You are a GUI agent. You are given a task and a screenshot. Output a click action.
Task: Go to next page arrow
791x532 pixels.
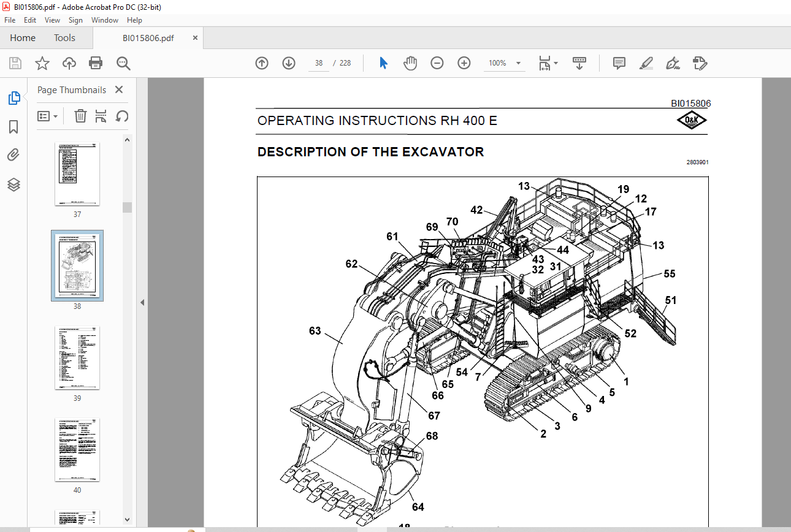click(x=289, y=63)
